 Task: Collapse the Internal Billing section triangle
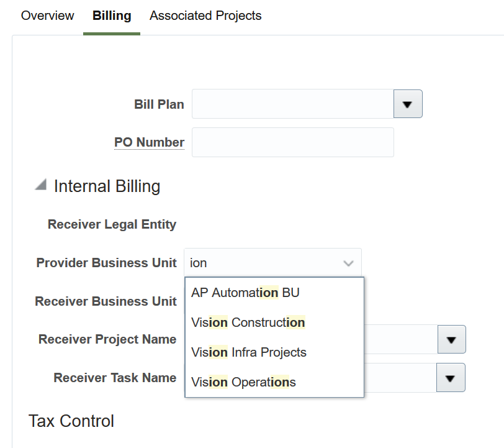click(41, 185)
